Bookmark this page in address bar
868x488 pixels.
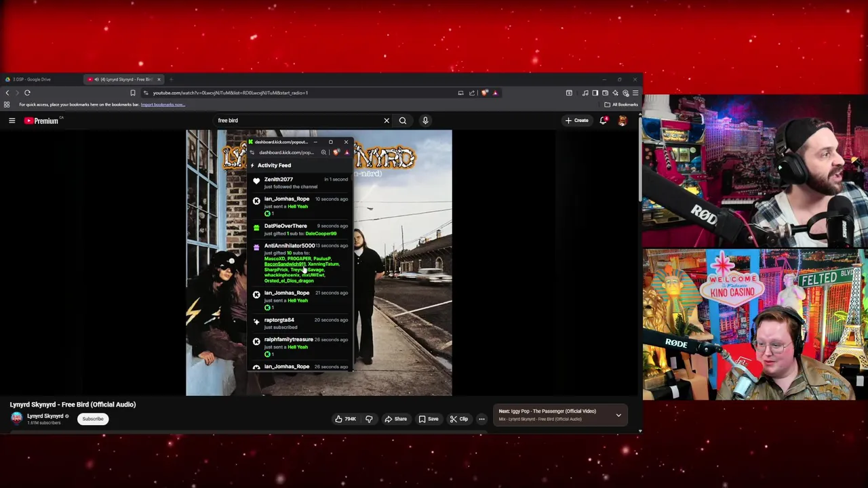click(x=133, y=93)
